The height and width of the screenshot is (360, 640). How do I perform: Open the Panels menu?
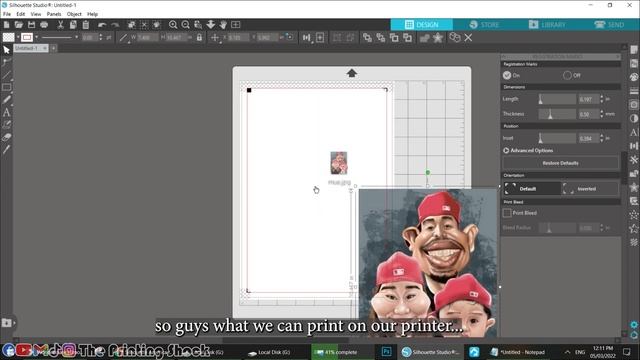[x=54, y=14]
